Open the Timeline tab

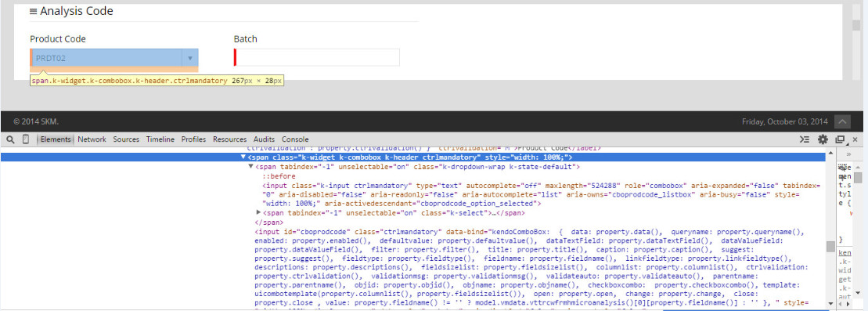click(x=160, y=139)
